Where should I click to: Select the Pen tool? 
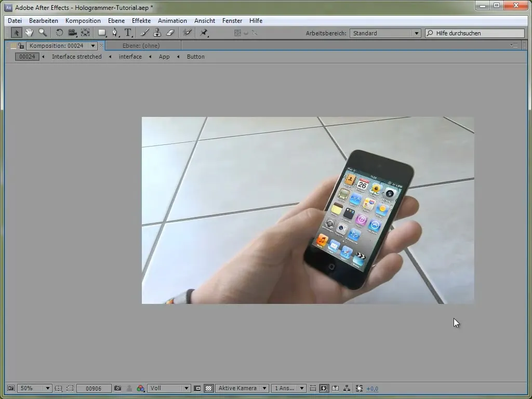[115, 33]
